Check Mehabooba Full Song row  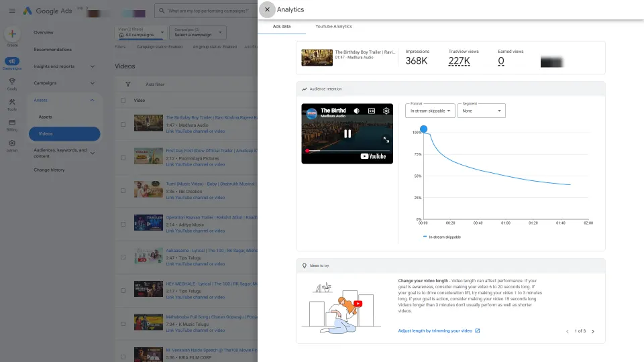pos(123,324)
